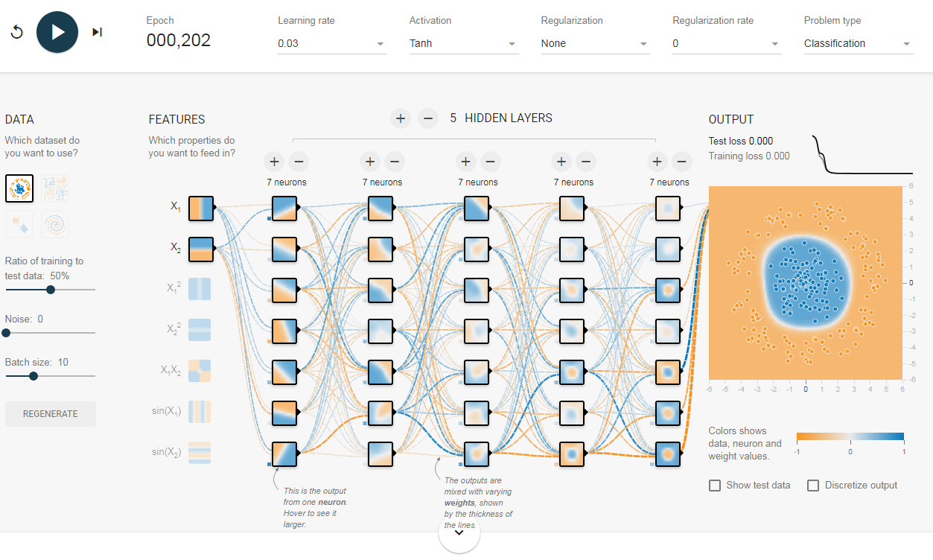Enable Discretize output checkbox
This screenshot has width=933, height=560.
813,486
